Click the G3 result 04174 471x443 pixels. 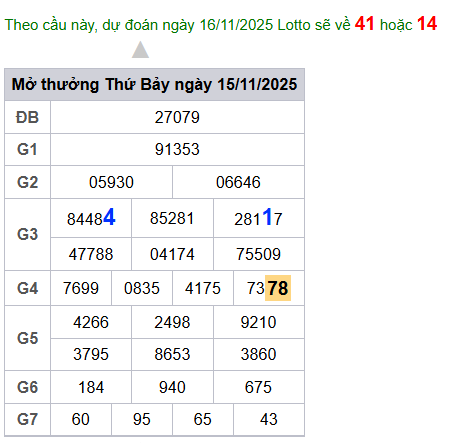coord(172,254)
